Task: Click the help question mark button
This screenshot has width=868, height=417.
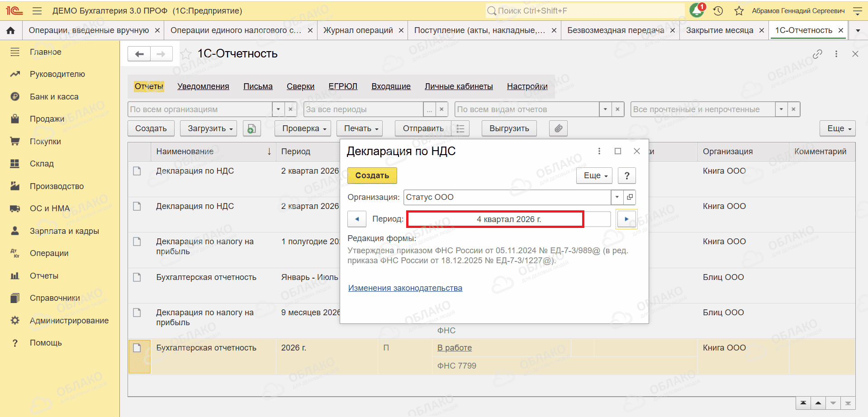Action: click(x=627, y=175)
